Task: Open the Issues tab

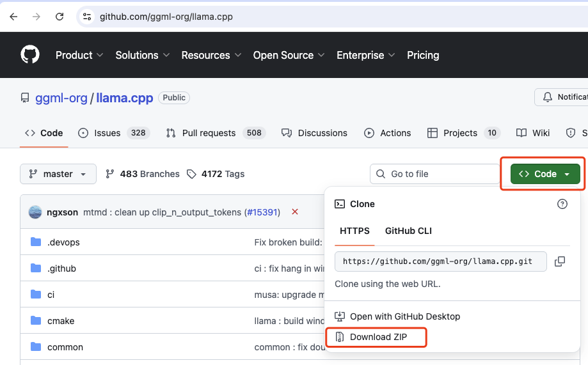Action: pyautogui.click(x=114, y=133)
